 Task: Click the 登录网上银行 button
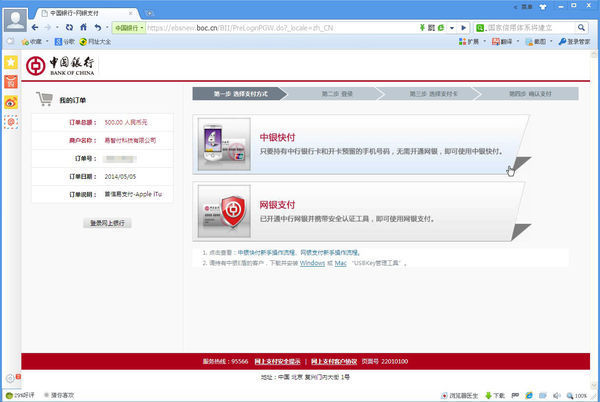pyautogui.click(x=107, y=223)
